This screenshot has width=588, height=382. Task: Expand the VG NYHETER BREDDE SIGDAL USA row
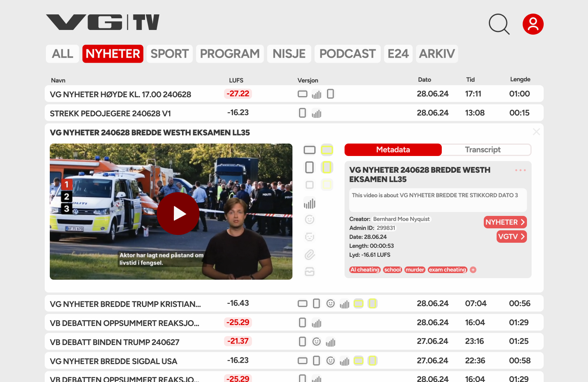pyautogui.click(x=294, y=361)
